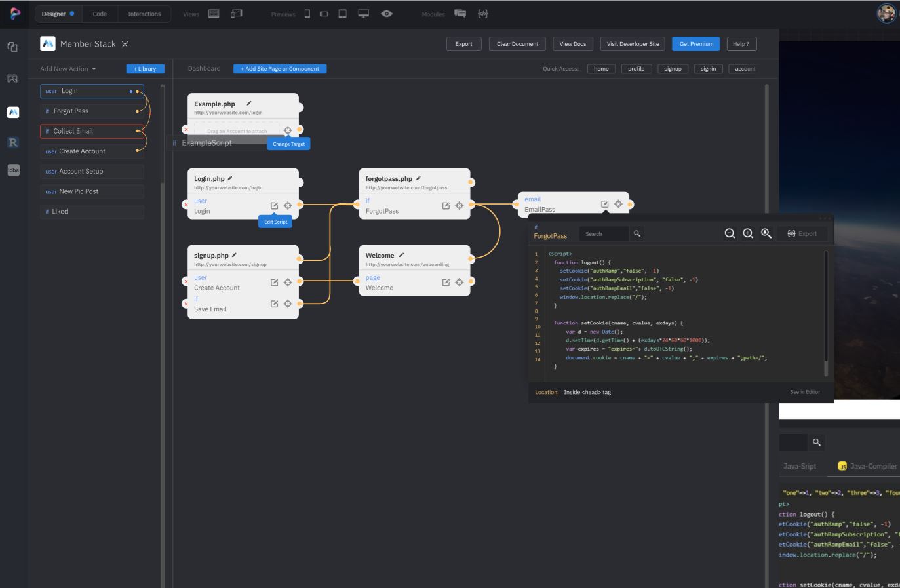Select the Account Setup action in list

[x=92, y=172]
